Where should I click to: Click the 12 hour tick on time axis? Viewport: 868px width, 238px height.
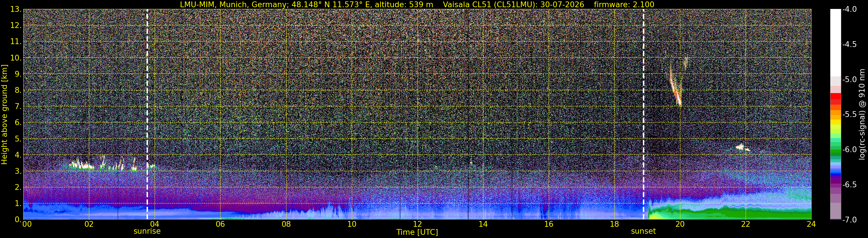point(417,224)
